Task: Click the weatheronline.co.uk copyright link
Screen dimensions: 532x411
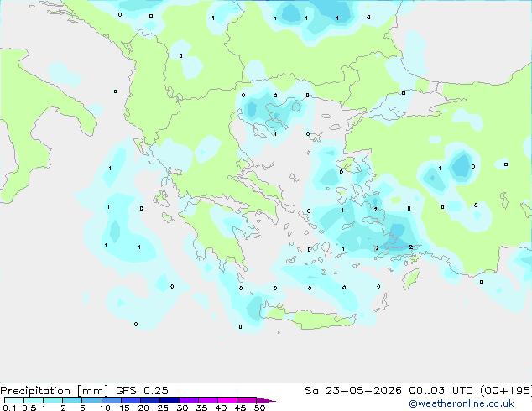Action: (x=462, y=403)
